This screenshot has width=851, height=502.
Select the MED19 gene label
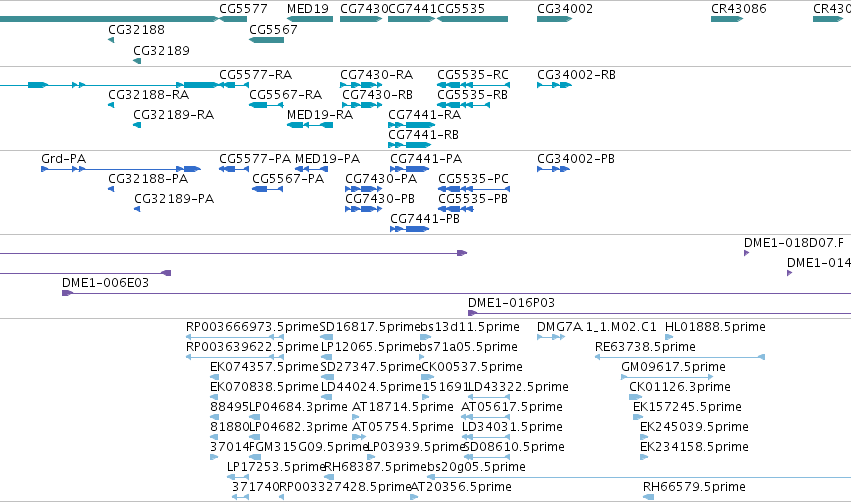[x=308, y=9]
